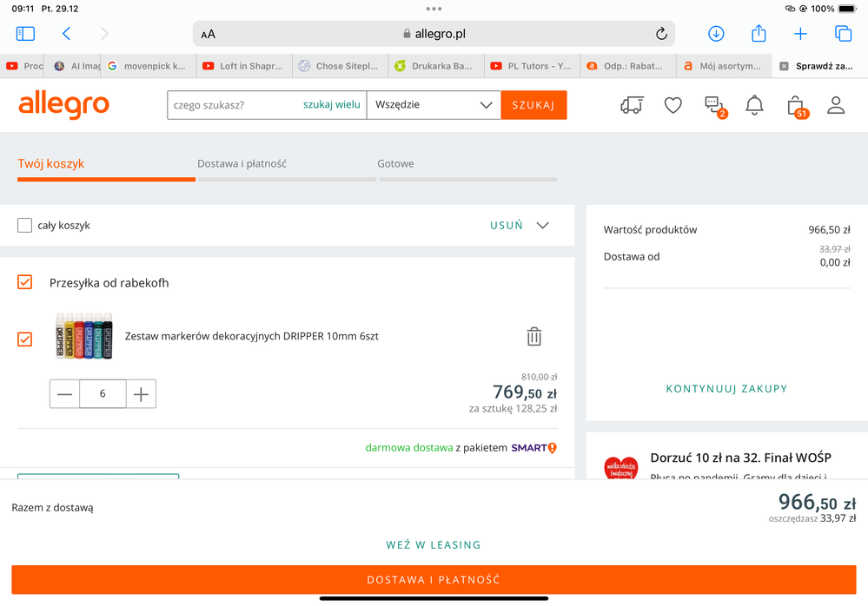Decrease quantity with minus button
868x606 pixels.
click(x=65, y=393)
